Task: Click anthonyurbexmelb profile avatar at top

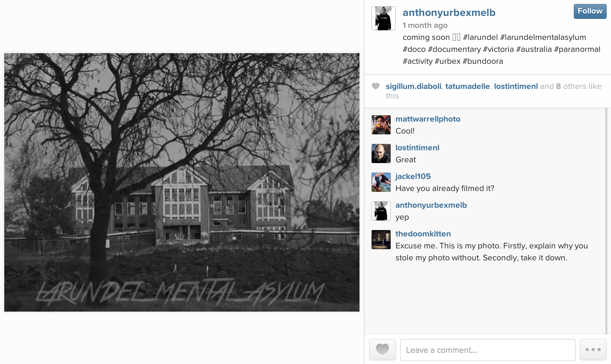Action: tap(384, 18)
